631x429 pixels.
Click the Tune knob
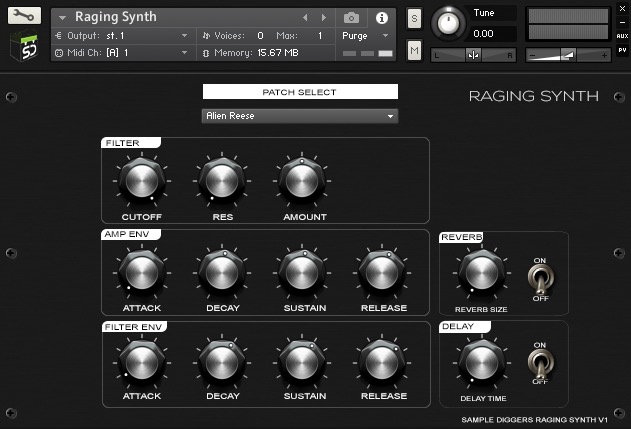click(448, 23)
